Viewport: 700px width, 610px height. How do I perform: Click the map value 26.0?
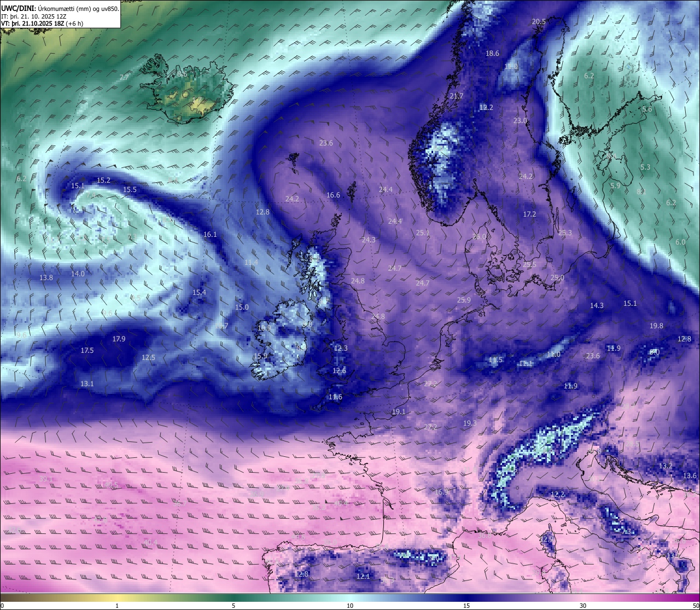point(479,237)
